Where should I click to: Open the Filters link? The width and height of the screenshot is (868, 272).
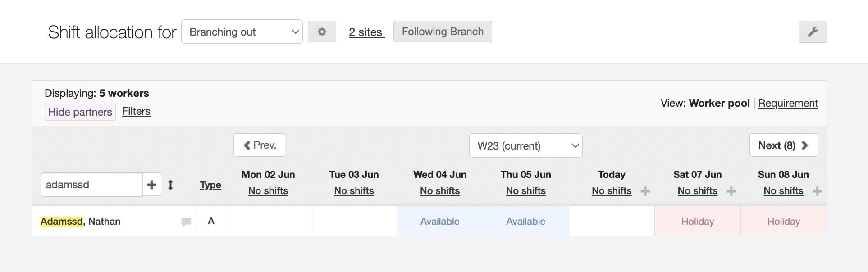point(136,111)
